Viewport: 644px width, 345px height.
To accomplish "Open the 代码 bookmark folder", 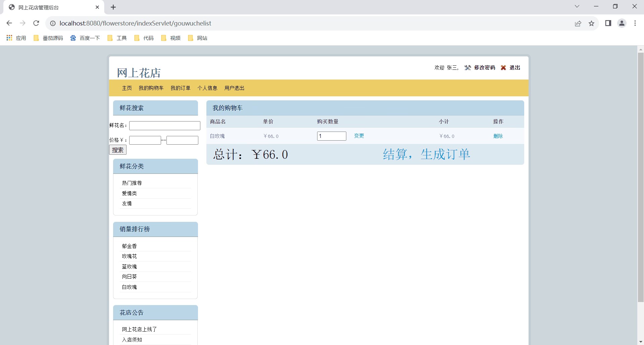I will [x=144, y=38].
